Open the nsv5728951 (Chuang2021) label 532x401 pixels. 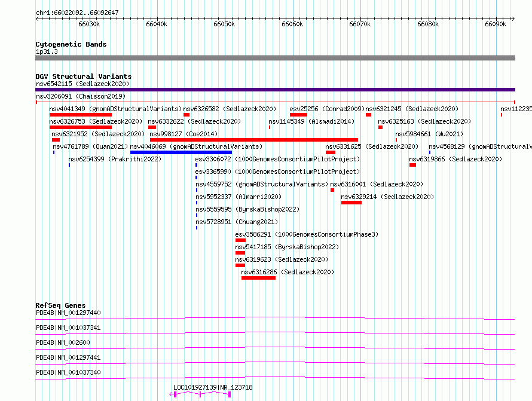237,222
